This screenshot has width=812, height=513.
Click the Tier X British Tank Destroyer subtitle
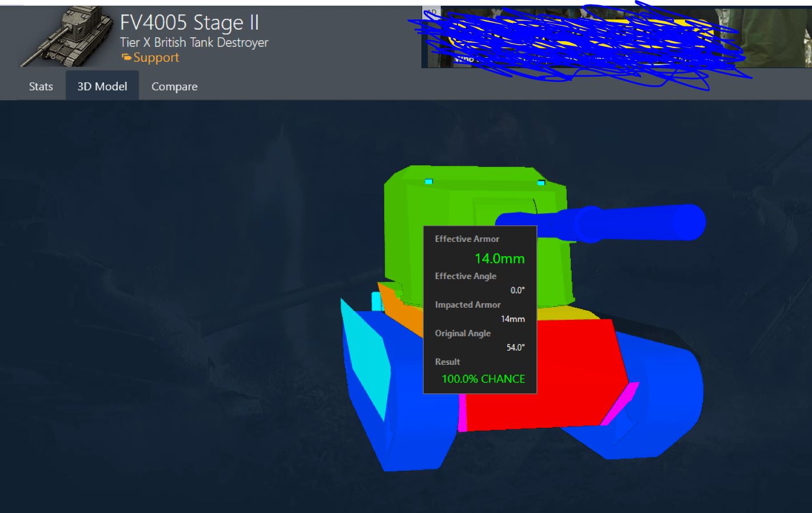point(194,42)
